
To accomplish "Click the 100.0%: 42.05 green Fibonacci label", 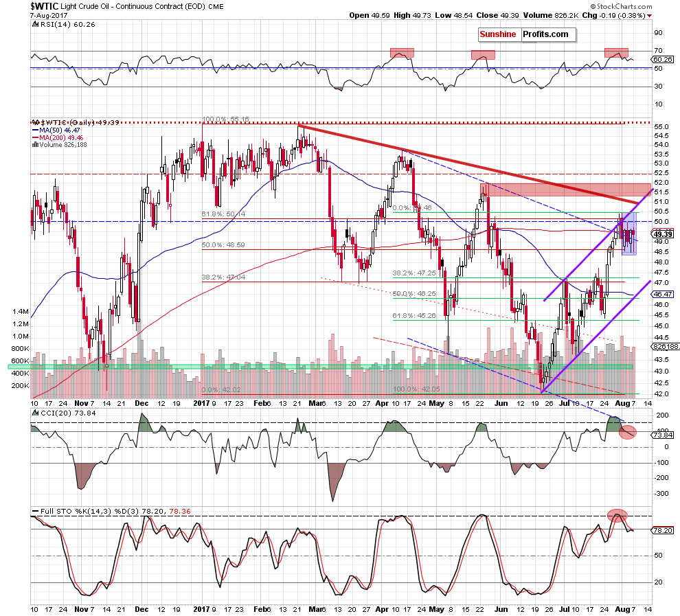I will point(416,389).
